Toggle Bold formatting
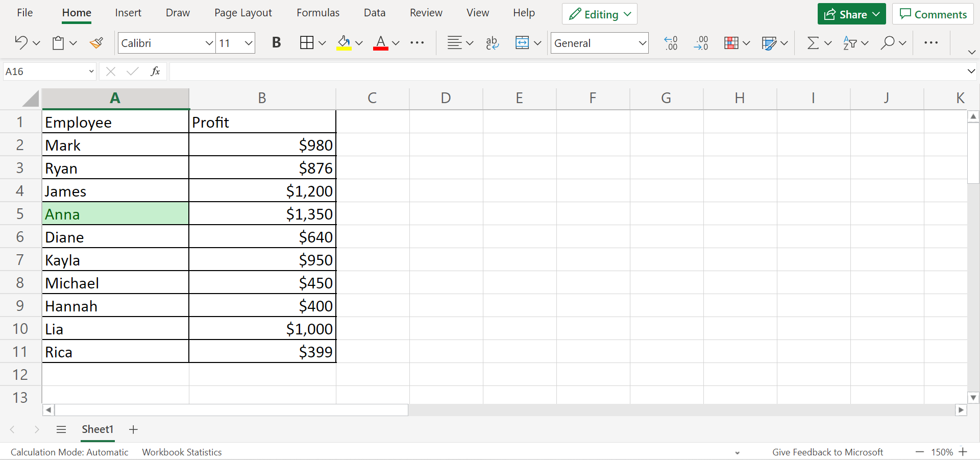The height and width of the screenshot is (460, 980). pos(276,43)
